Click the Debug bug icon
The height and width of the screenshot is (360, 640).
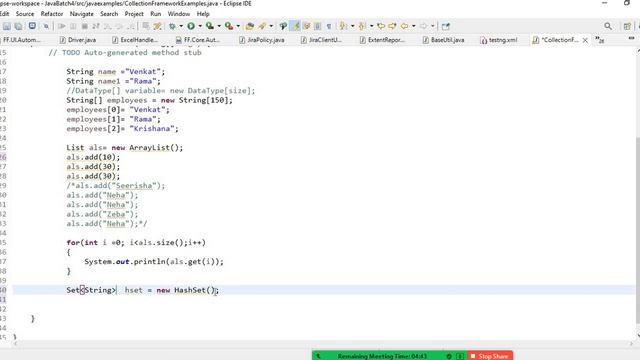[172, 26]
